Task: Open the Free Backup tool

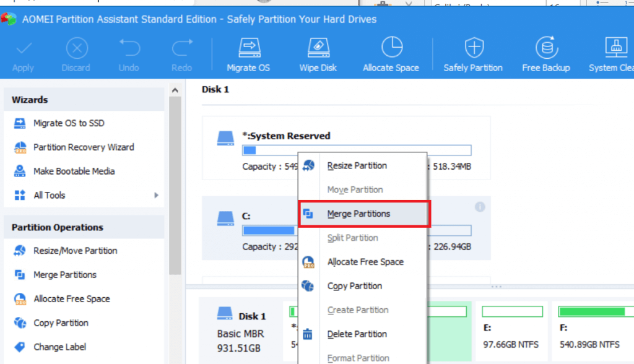Action: point(546,54)
